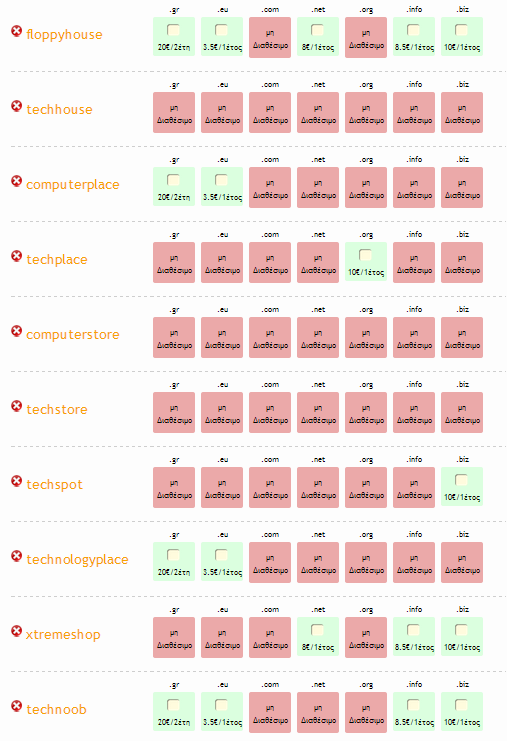Open the technologyplace domain name link
The image size is (507, 741).
(77, 560)
